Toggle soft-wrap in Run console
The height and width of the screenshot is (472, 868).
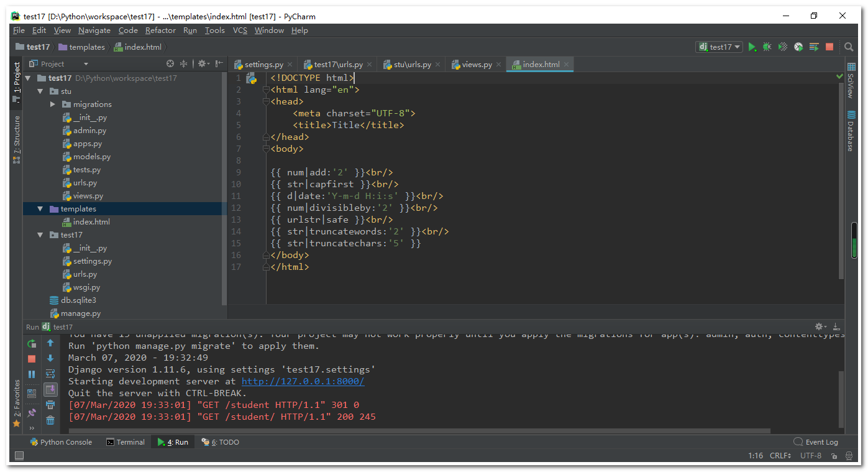click(50, 374)
